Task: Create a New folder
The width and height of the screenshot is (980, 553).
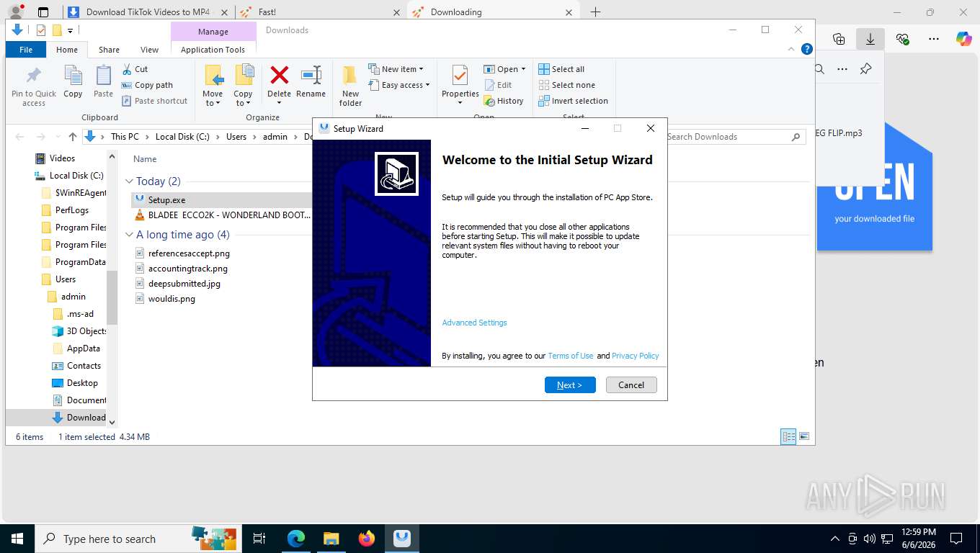Action: pos(350,86)
